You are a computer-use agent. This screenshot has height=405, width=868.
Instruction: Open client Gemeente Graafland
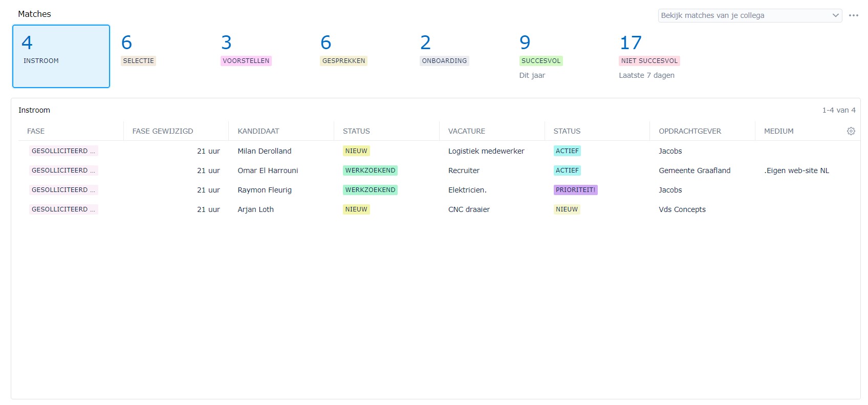694,170
